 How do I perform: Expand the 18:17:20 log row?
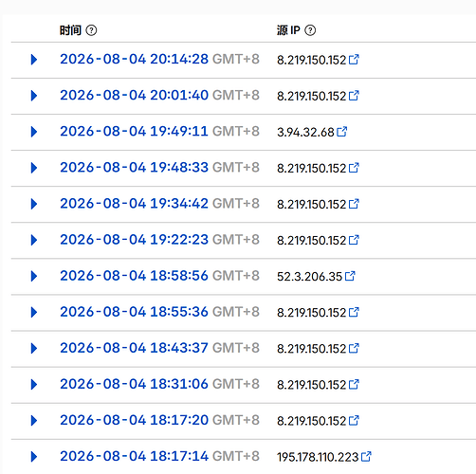click(x=34, y=420)
